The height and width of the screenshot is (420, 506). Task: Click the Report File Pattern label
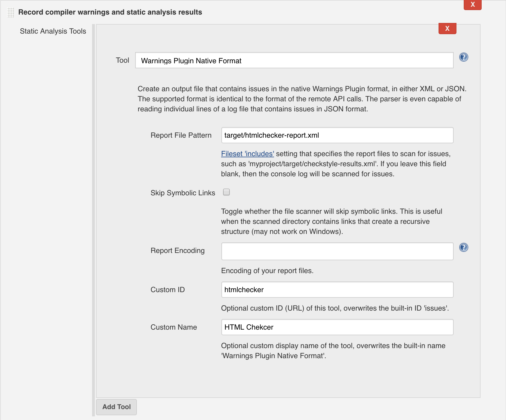[x=181, y=135]
